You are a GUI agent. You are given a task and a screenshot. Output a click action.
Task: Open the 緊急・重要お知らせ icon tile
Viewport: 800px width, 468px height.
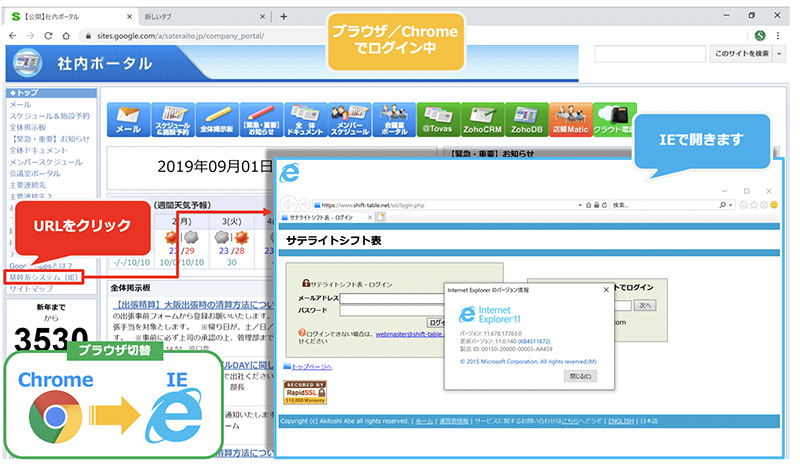(261, 119)
